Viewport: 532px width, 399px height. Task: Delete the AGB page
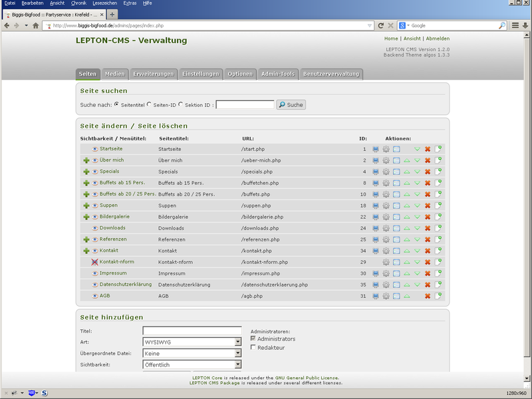(428, 296)
